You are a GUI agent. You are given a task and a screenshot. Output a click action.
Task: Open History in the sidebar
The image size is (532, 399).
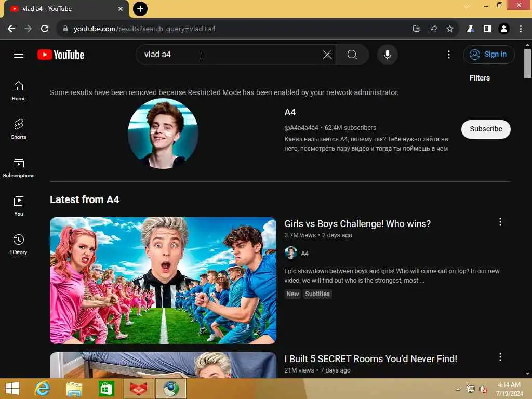coord(19,244)
